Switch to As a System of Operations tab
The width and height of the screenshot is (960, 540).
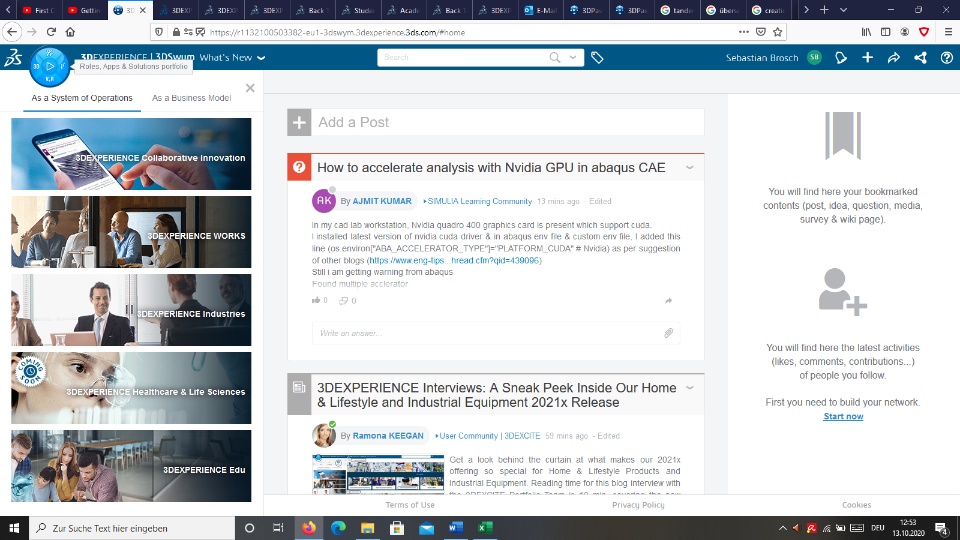81,98
